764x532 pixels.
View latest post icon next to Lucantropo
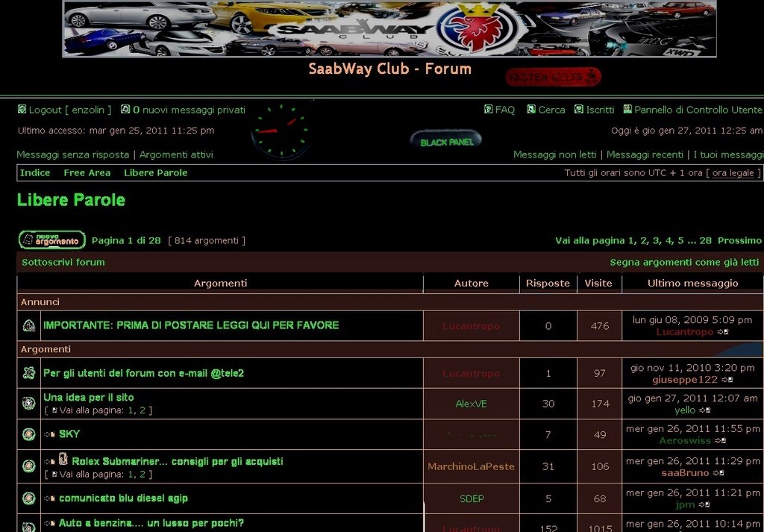723,332
